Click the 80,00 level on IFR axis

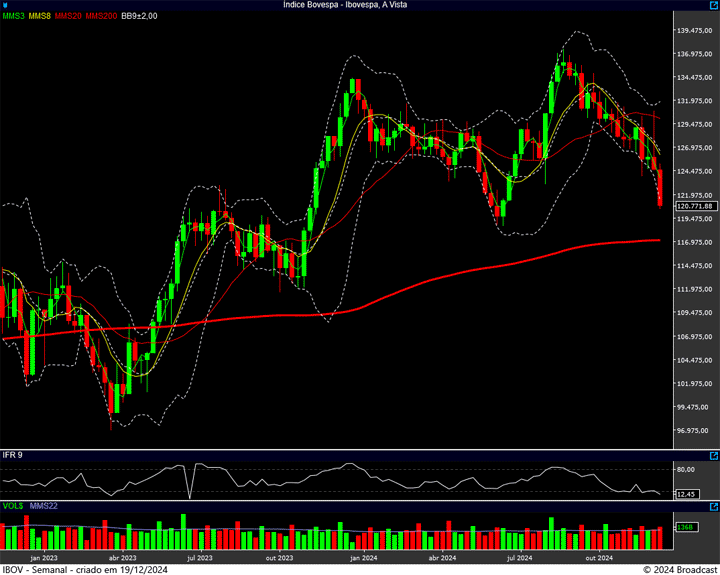tap(686, 469)
